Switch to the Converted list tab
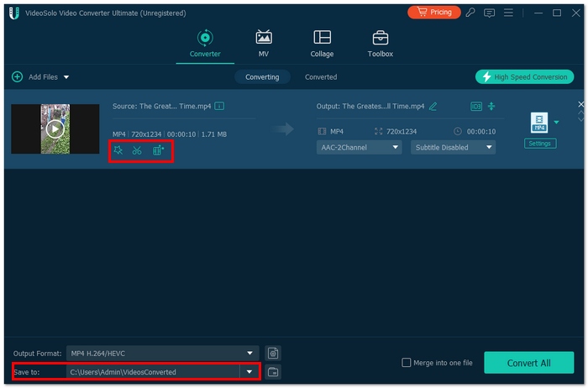 pyautogui.click(x=321, y=76)
